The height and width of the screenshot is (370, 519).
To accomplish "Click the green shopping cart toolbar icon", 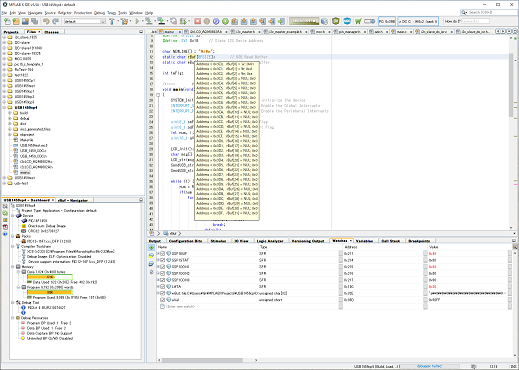I will [x=358, y=21].
